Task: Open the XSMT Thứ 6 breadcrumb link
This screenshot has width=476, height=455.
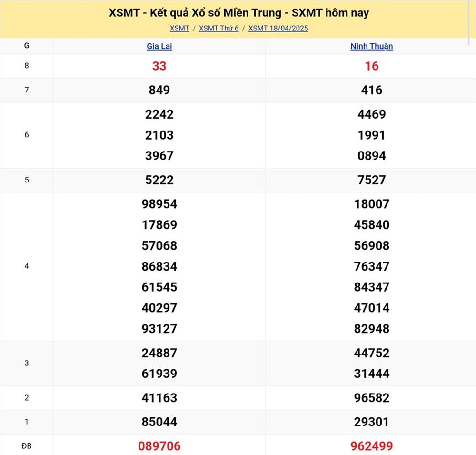Action: 218,28
